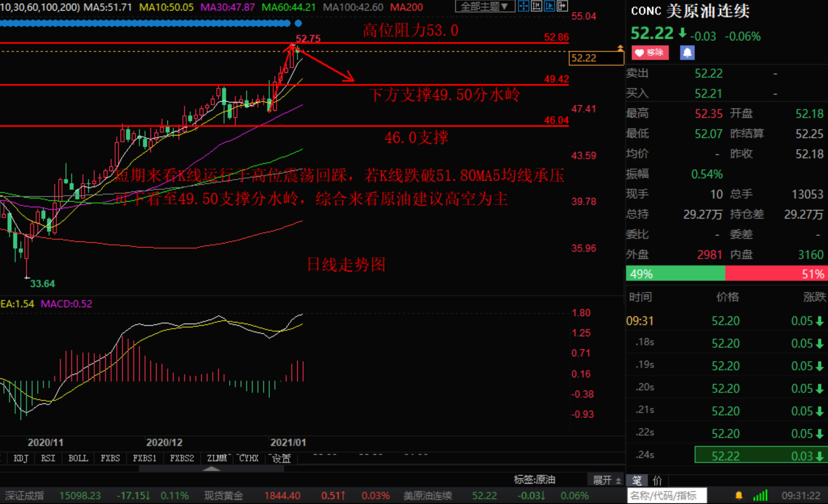Viewport: 828px width, 504px height.
Task: Click the 52.22 price tag on axis
Action: [x=596, y=58]
